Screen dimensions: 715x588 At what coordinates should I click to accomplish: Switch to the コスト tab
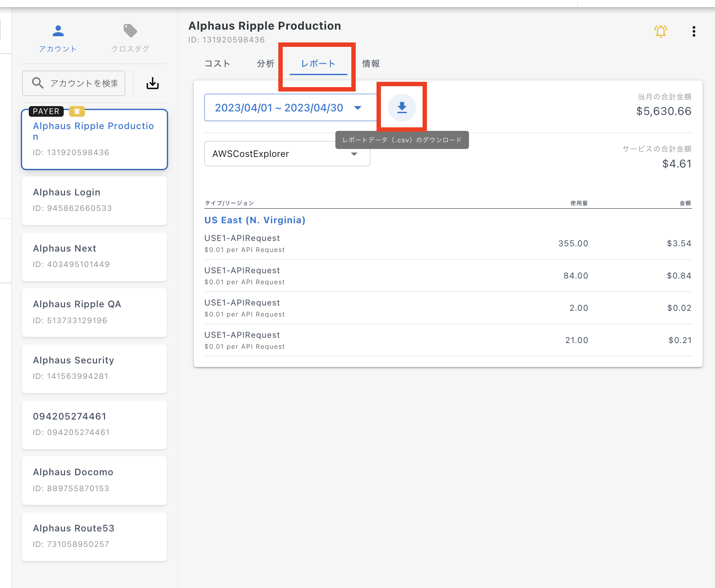coord(217,64)
